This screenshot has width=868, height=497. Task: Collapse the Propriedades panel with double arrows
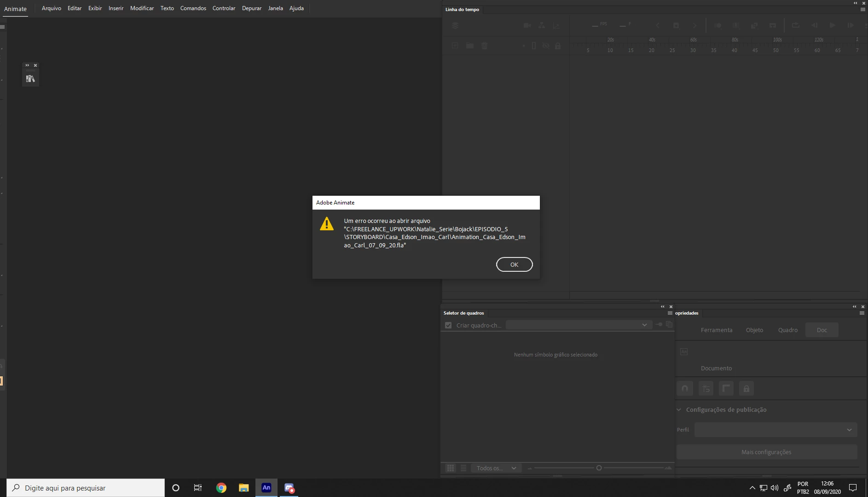click(855, 306)
